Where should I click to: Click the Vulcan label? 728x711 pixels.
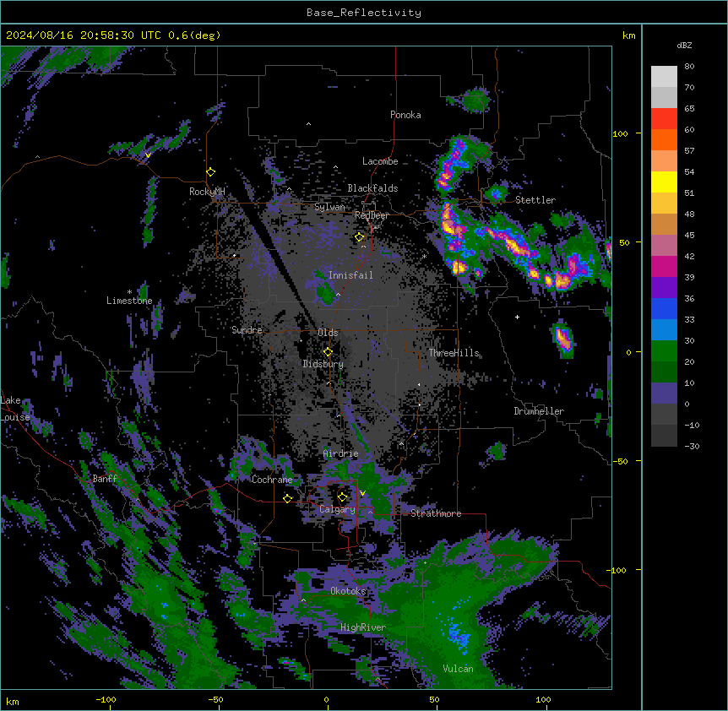tap(459, 669)
